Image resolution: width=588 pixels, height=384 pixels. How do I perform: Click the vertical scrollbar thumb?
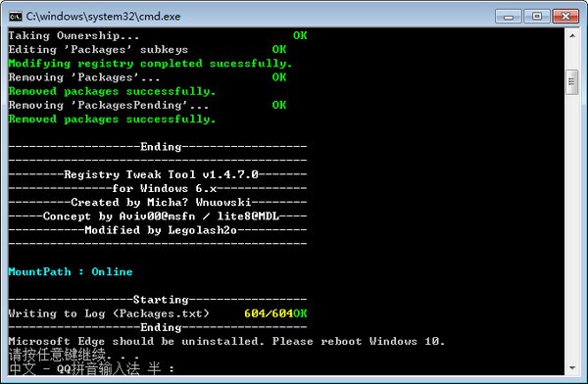point(572,82)
